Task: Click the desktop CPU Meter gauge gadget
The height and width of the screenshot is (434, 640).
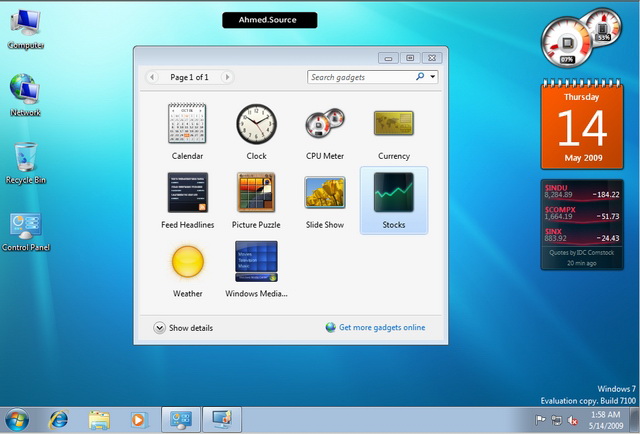Action: click(x=580, y=38)
